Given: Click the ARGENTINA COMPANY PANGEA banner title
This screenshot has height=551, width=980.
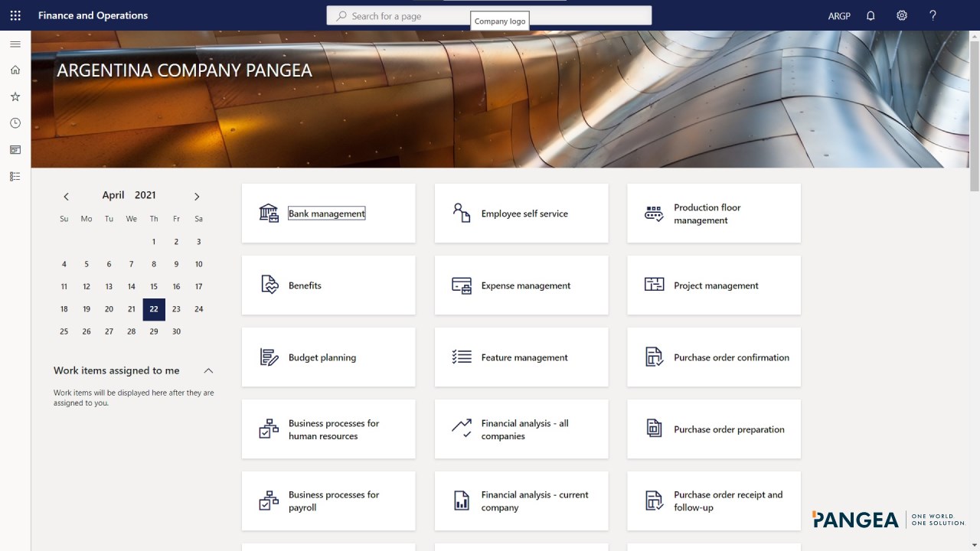Looking at the screenshot, I should pyautogui.click(x=185, y=70).
